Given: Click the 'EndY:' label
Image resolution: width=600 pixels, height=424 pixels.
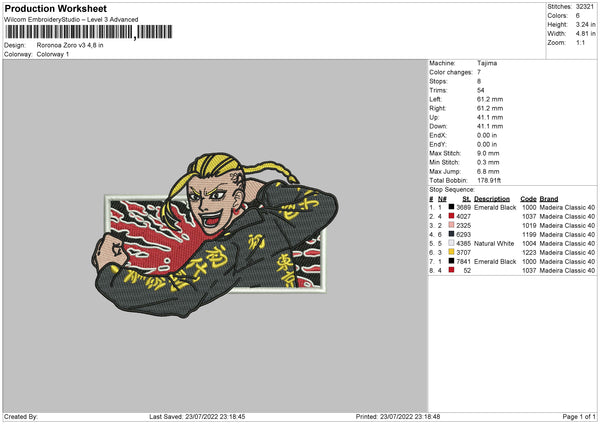Looking at the screenshot, I should (x=438, y=144).
